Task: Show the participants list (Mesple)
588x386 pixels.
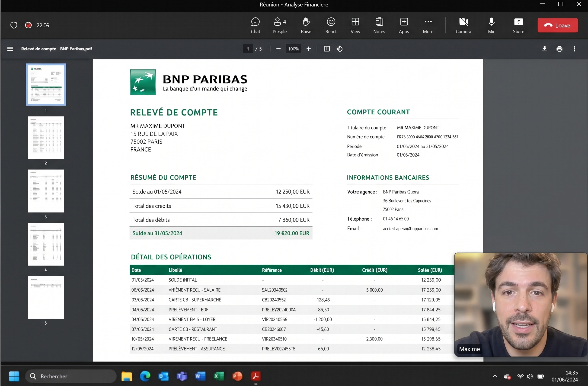Action: point(280,25)
